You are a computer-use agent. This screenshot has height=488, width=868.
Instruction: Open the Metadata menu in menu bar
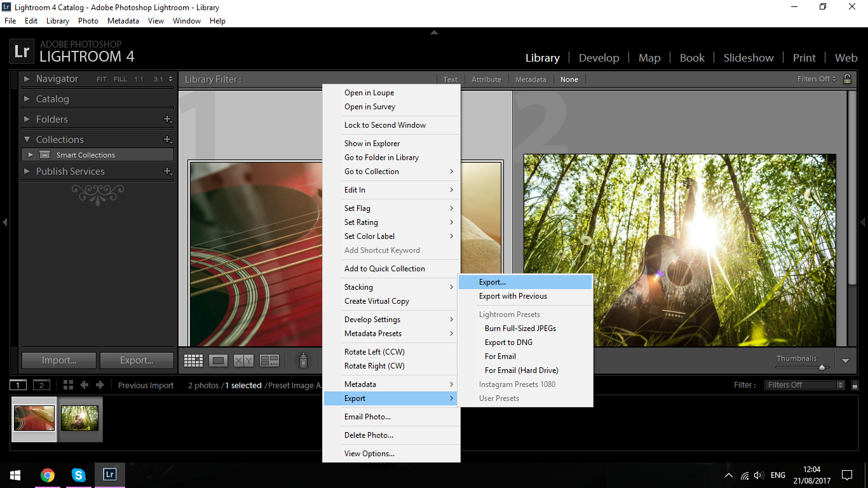(x=123, y=21)
